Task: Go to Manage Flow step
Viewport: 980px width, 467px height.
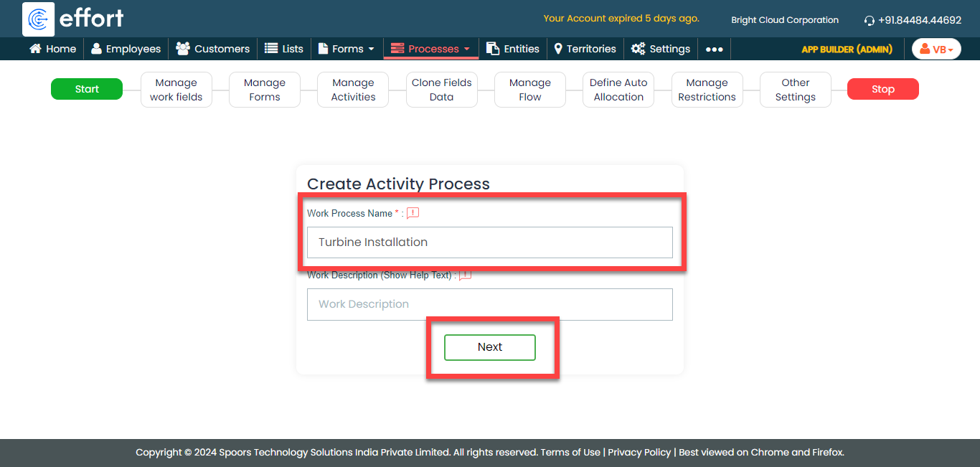Action: (x=530, y=90)
